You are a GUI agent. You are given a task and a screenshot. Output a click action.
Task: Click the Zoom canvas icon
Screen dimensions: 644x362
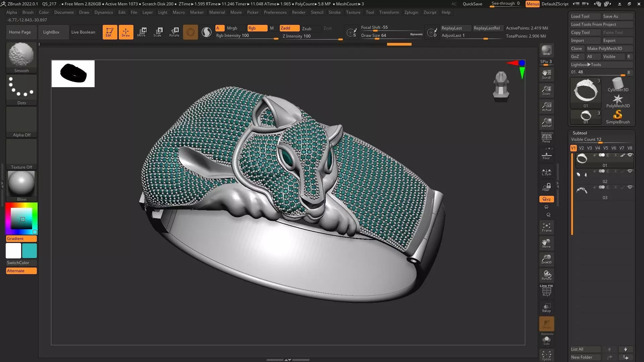546,90
